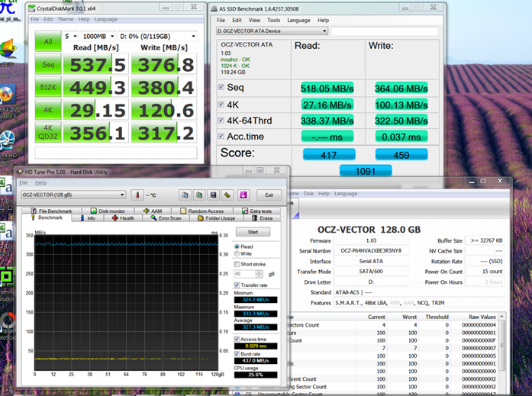
Task: Enable the Short stroke checkbox
Action: tap(237, 264)
